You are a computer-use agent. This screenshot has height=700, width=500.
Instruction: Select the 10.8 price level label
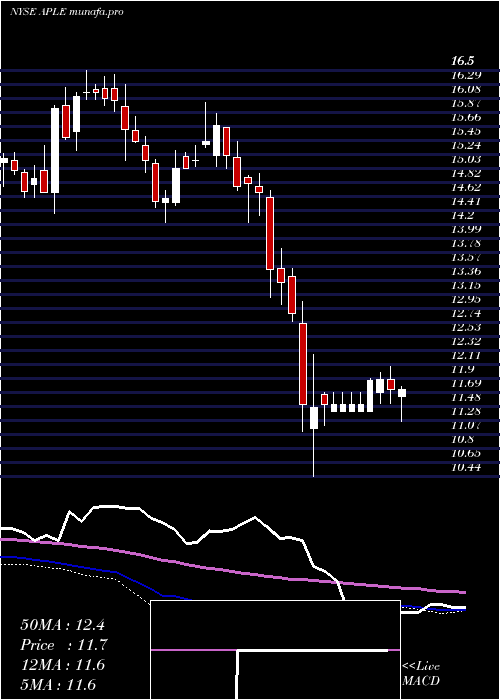463,439
